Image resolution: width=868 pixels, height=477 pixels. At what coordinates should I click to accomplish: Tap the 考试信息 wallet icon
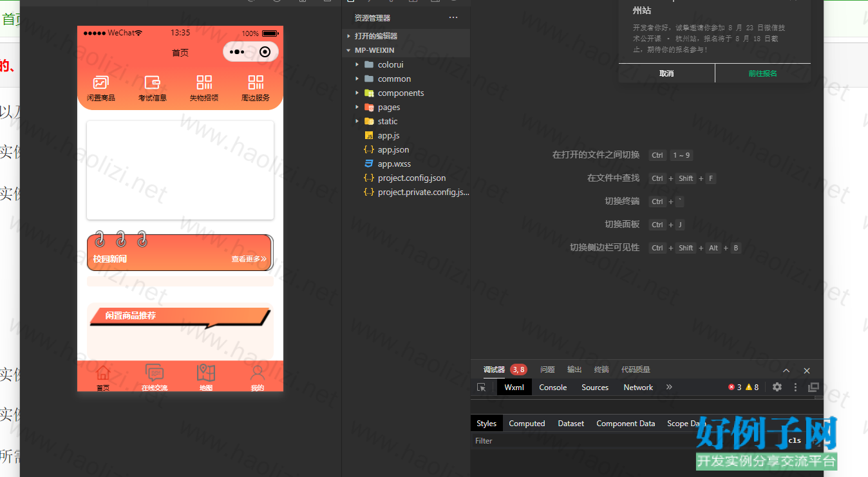click(153, 83)
